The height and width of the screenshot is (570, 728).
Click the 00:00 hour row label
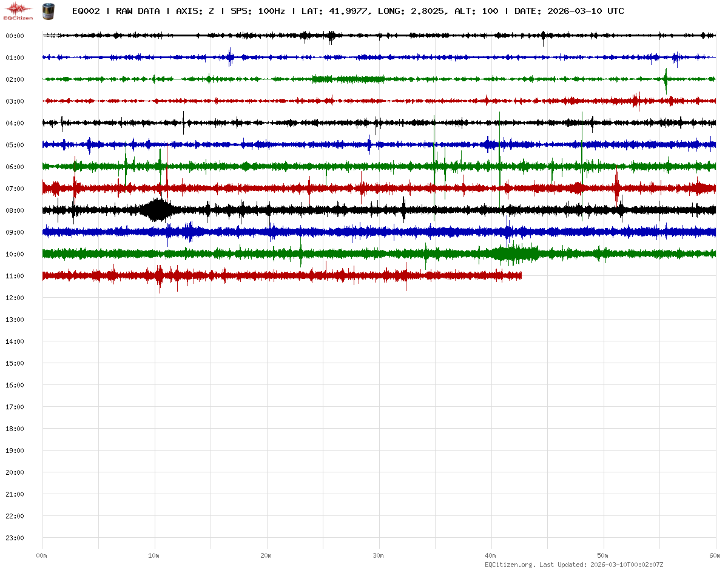click(x=15, y=36)
